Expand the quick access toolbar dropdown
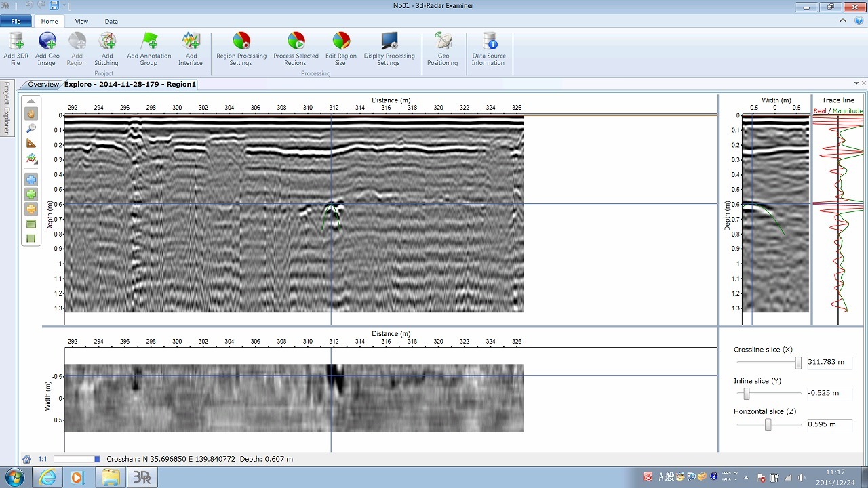The height and width of the screenshot is (488, 868). point(64,6)
